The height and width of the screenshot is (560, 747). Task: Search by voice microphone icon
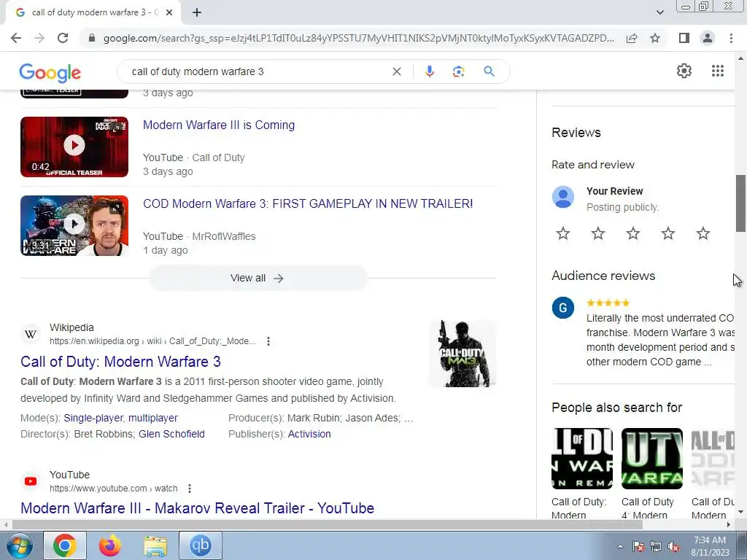[x=429, y=71]
